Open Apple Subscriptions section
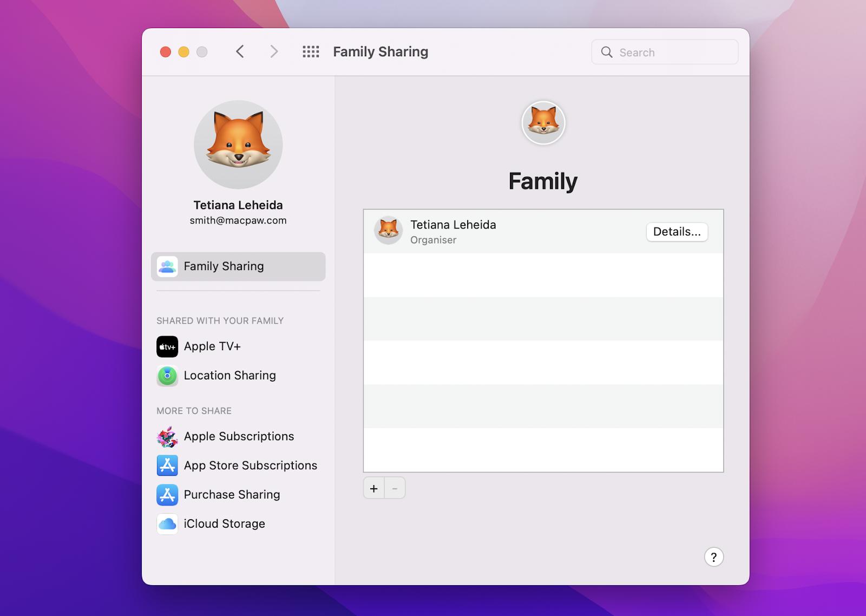This screenshot has height=616, width=866. [x=238, y=436]
